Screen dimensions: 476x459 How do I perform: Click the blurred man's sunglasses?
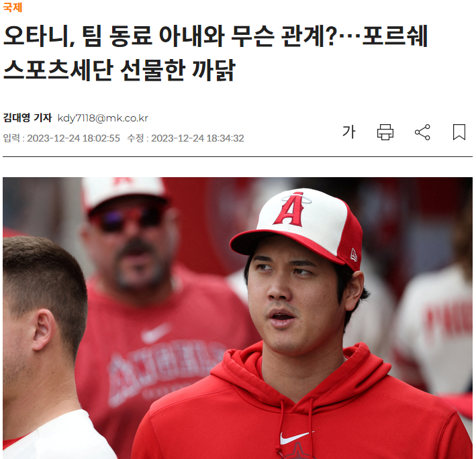[129, 217]
